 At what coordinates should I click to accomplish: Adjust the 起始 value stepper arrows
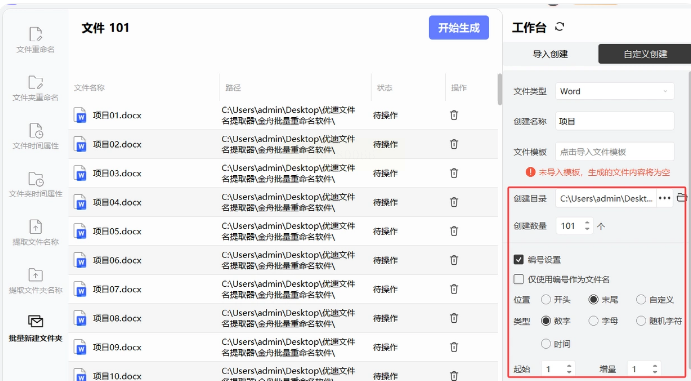tap(569, 369)
